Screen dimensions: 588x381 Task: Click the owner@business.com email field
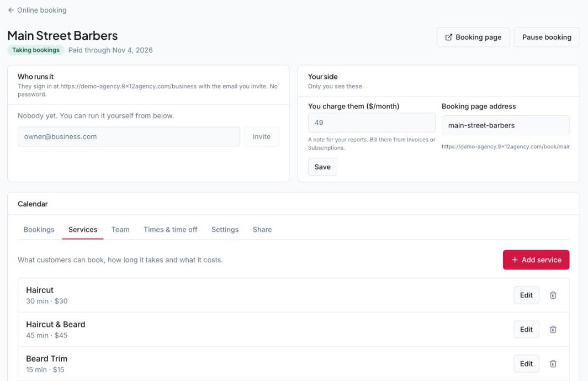pos(129,136)
